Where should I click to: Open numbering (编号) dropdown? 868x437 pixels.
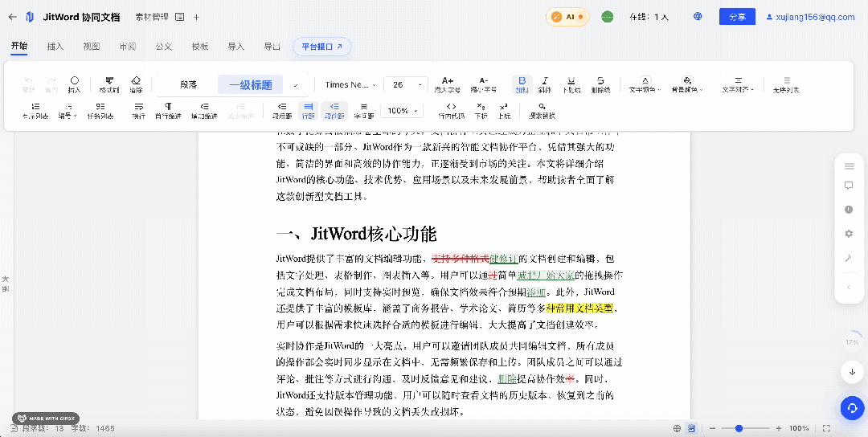click(x=68, y=111)
